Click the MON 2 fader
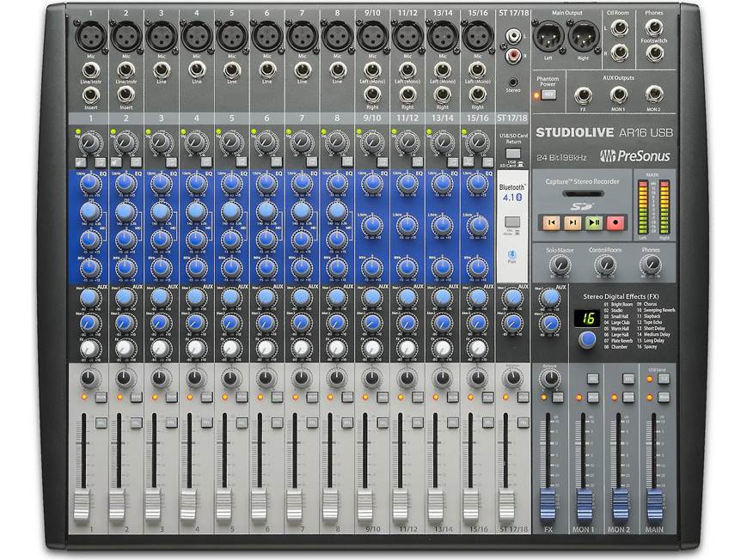The width and height of the screenshot is (747, 560). coord(619,506)
